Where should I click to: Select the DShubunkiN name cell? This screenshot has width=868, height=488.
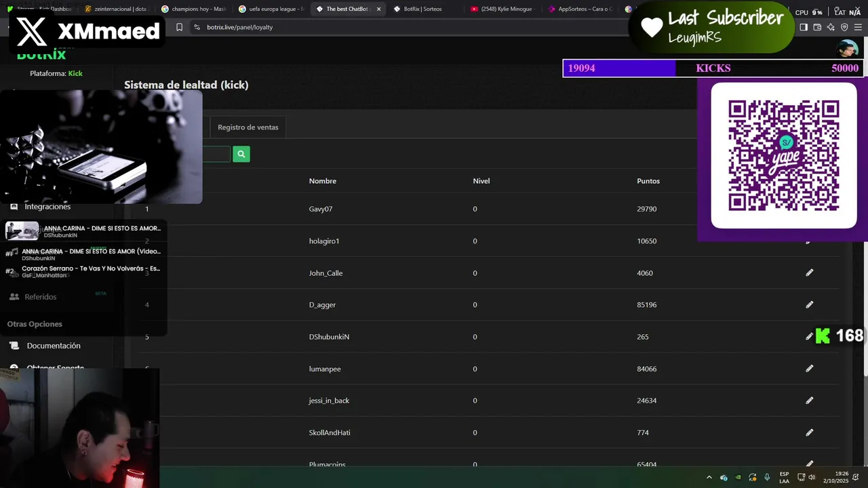[x=329, y=337]
